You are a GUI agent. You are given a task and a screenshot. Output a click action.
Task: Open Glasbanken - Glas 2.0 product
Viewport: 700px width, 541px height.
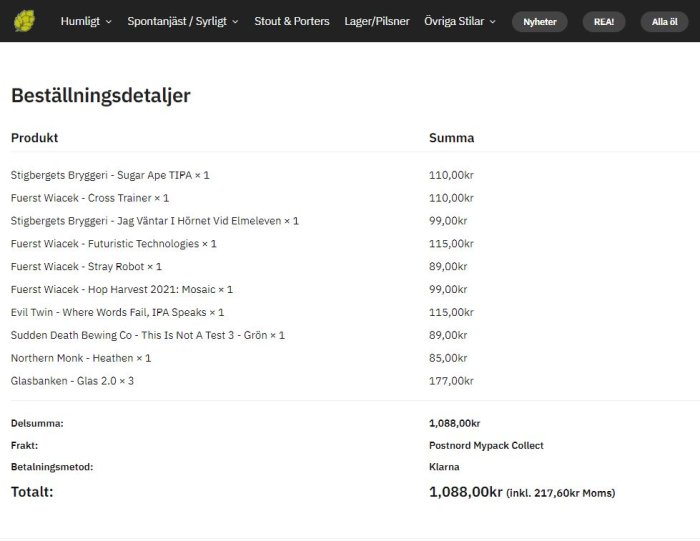(72, 381)
